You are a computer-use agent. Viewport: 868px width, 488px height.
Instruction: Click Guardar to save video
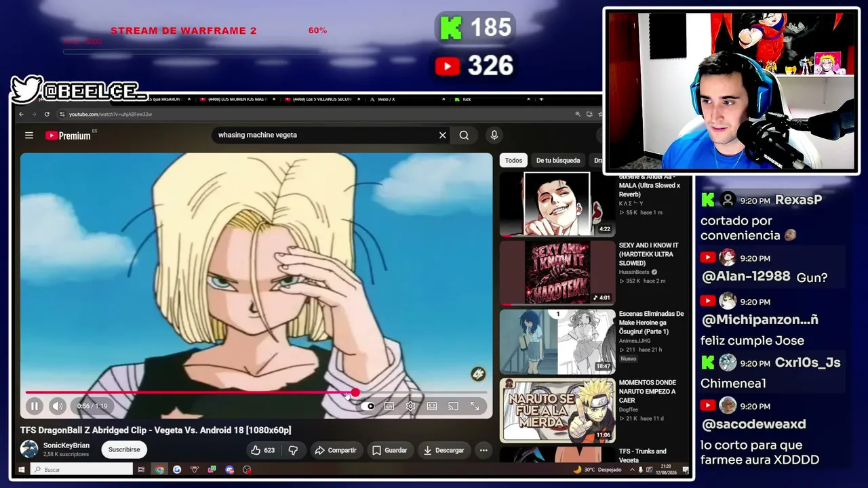pyautogui.click(x=389, y=450)
